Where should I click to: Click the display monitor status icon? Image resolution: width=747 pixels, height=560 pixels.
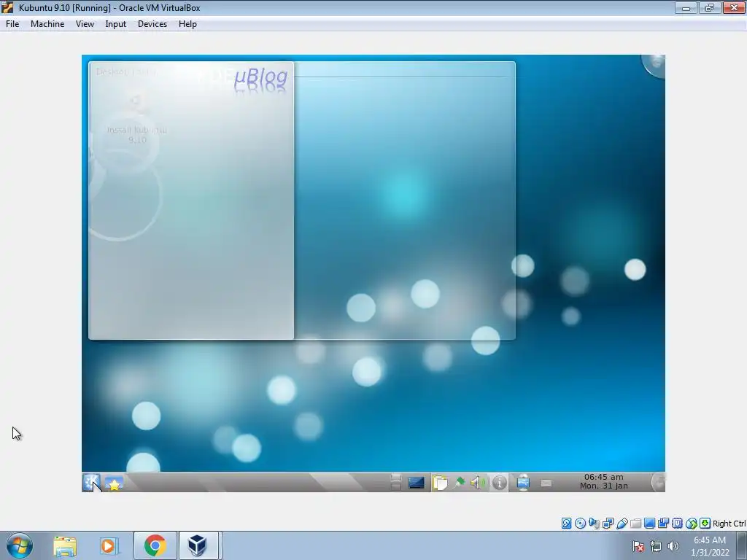pyautogui.click(x=649, y=524)
